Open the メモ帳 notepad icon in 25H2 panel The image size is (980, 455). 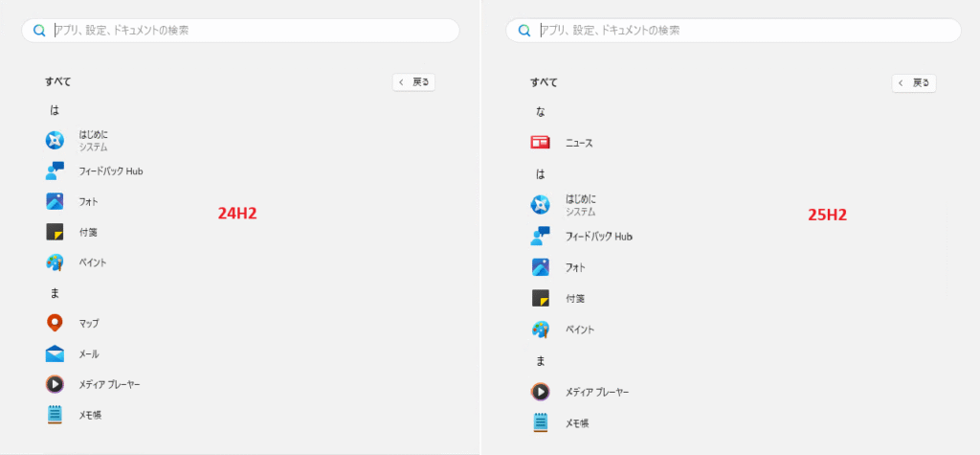click(540, 422)
